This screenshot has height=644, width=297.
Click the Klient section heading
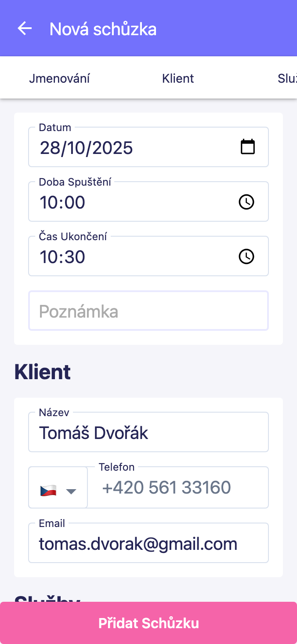pos(43,372)
